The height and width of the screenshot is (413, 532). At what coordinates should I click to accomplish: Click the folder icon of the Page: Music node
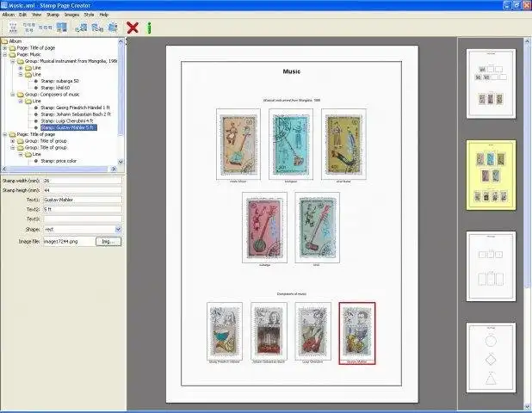click(13, 54)
